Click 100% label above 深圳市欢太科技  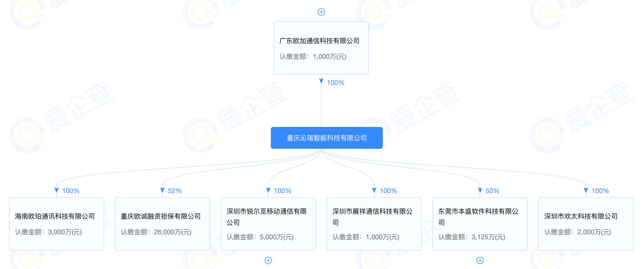tap(600, 191)
